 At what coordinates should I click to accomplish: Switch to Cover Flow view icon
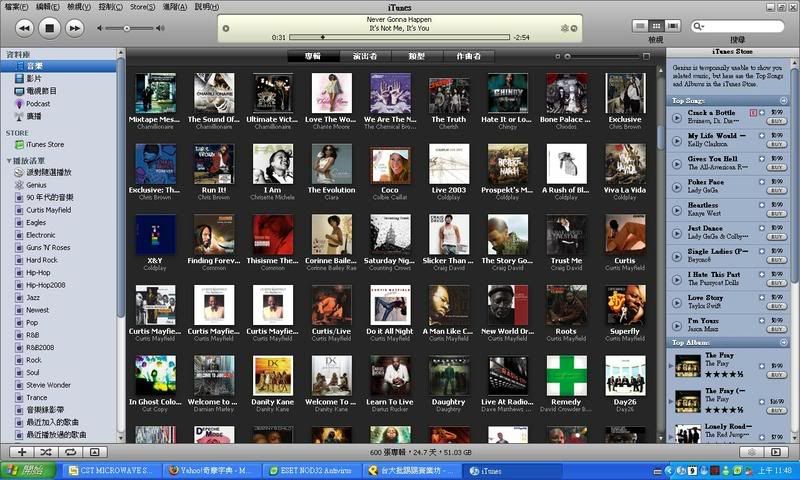pyautogui.click(x=671, y=26)
